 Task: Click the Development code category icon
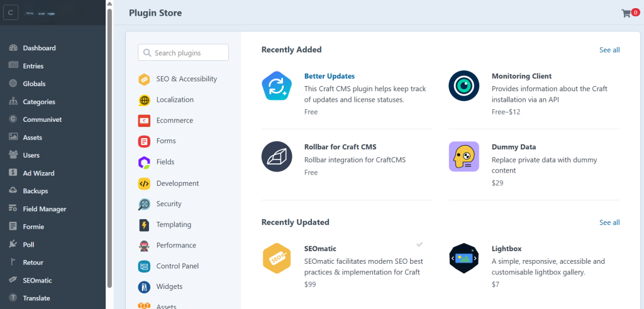pyautogui.click(x=144, y=183)
